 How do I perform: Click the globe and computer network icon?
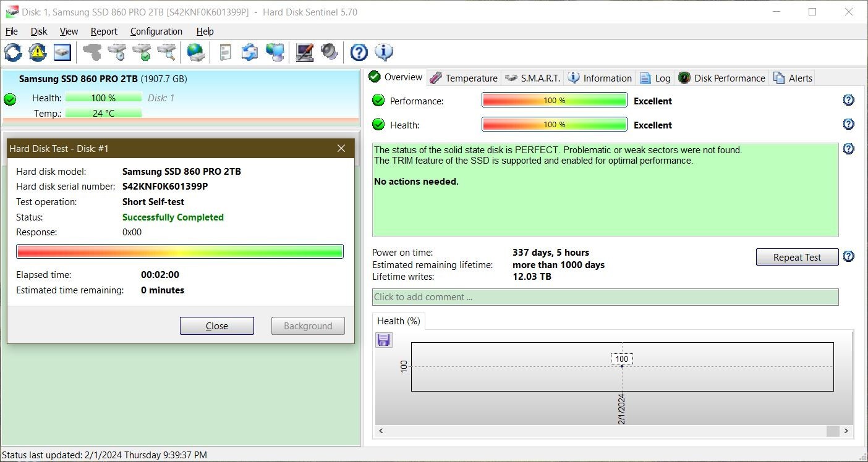[x=275, y=52]
